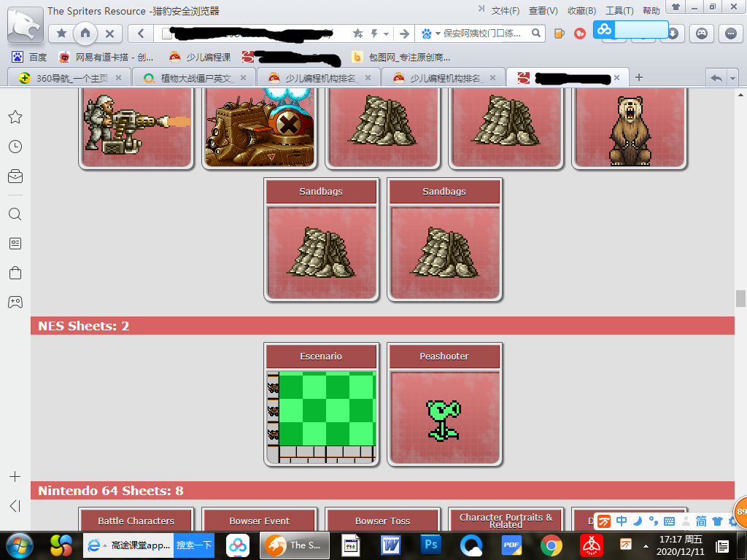Open the 包图网 bookmark
This screenshot has width=747, height=560.
point(400,57)
